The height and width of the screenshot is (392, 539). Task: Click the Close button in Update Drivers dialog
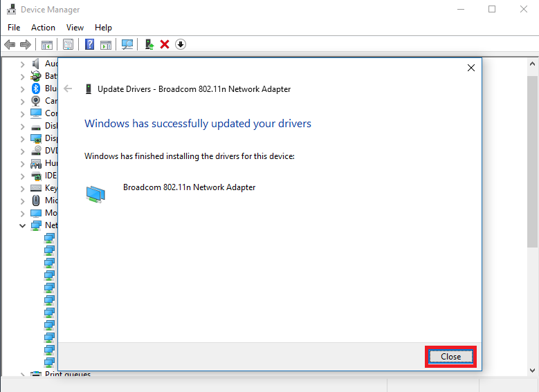click(x=450, y=357)
